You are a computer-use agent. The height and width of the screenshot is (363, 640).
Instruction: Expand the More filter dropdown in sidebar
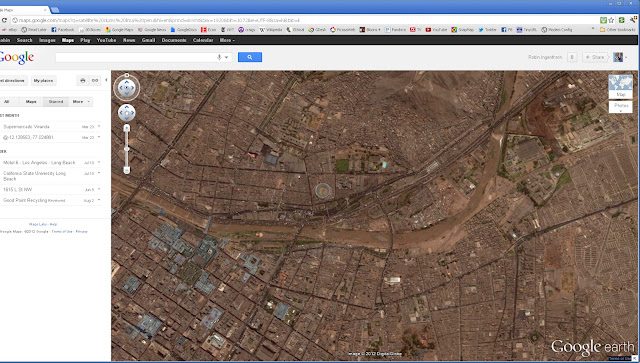[81, 102]
